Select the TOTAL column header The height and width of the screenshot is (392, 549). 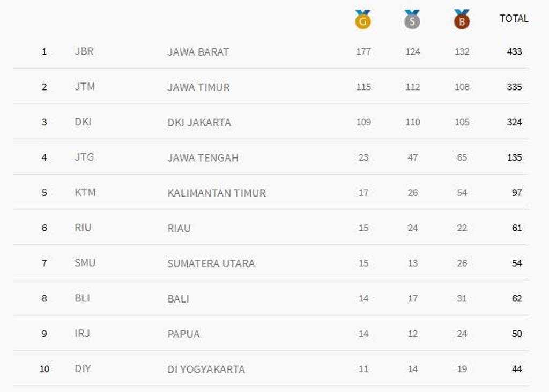pyautogui.click(x=514, y=19)
